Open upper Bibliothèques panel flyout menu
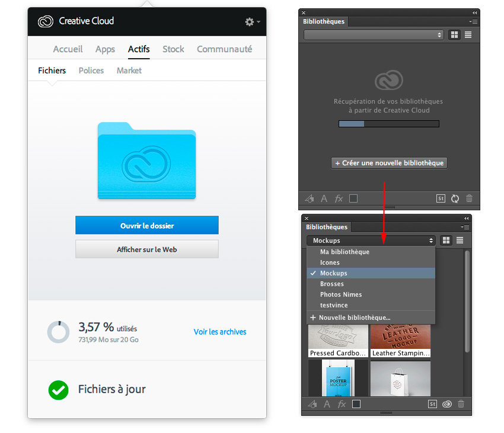 click(x=473, y=21)
